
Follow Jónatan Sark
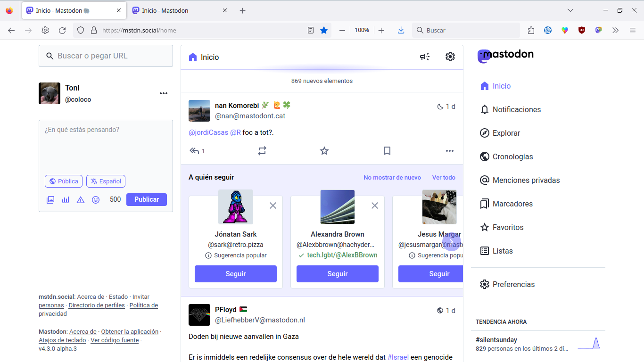[236, 274]
